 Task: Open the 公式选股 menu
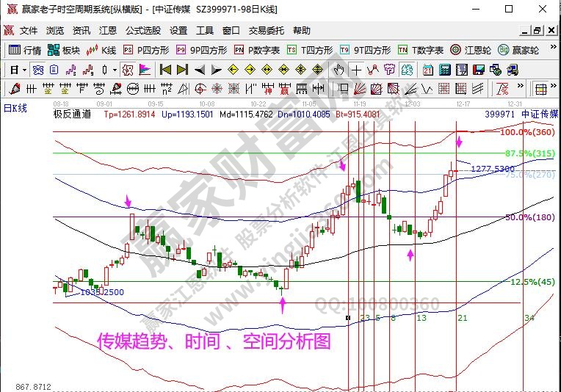click(x=142, y=31)
